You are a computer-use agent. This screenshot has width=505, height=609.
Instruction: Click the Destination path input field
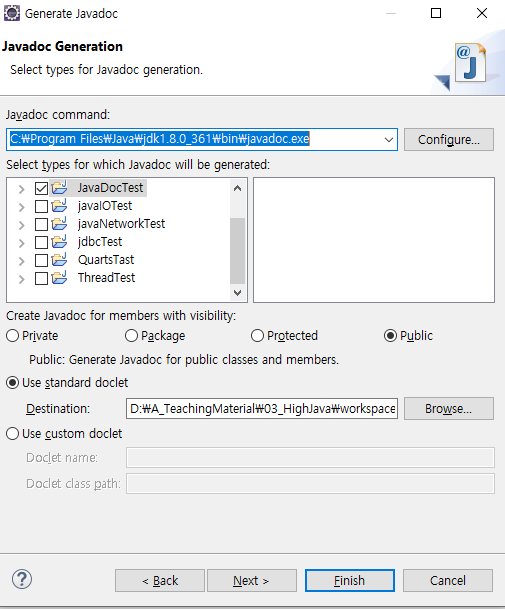tap(262, 409)
